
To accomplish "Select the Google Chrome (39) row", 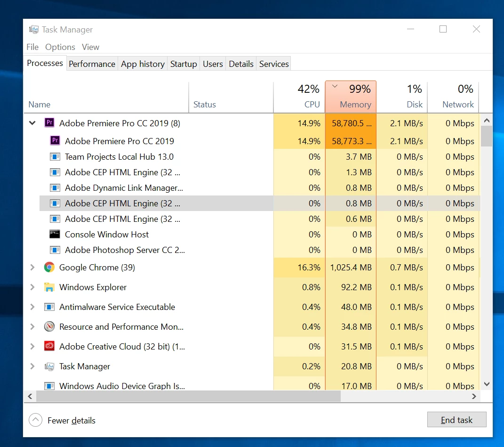I will pos(252,267).
